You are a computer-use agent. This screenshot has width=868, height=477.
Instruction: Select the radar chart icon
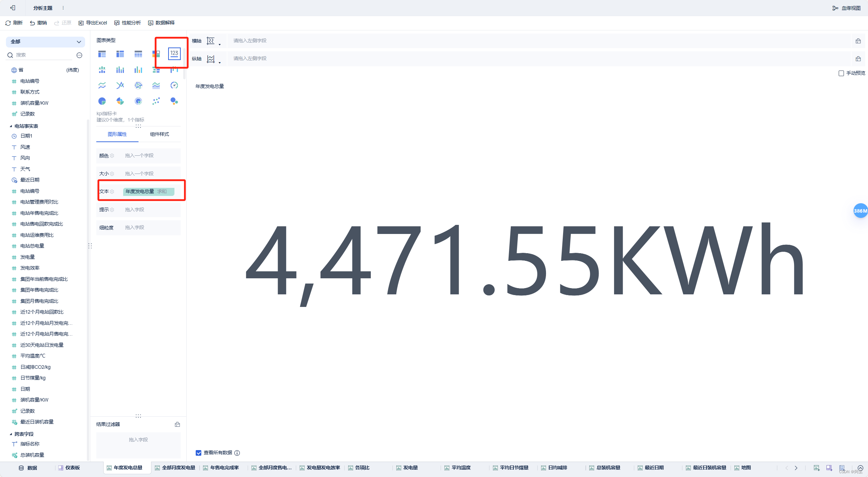[138, 85]
